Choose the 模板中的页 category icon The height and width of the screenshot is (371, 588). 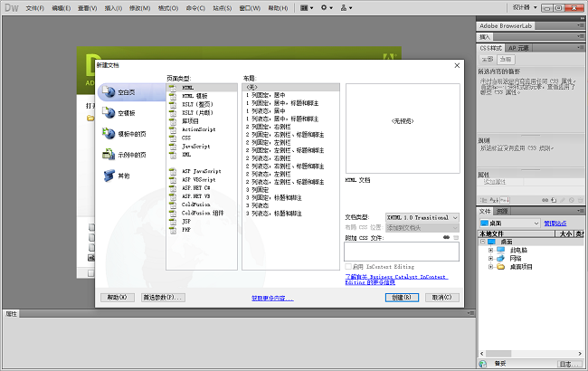pyautogui.click(x=109, y=134)
